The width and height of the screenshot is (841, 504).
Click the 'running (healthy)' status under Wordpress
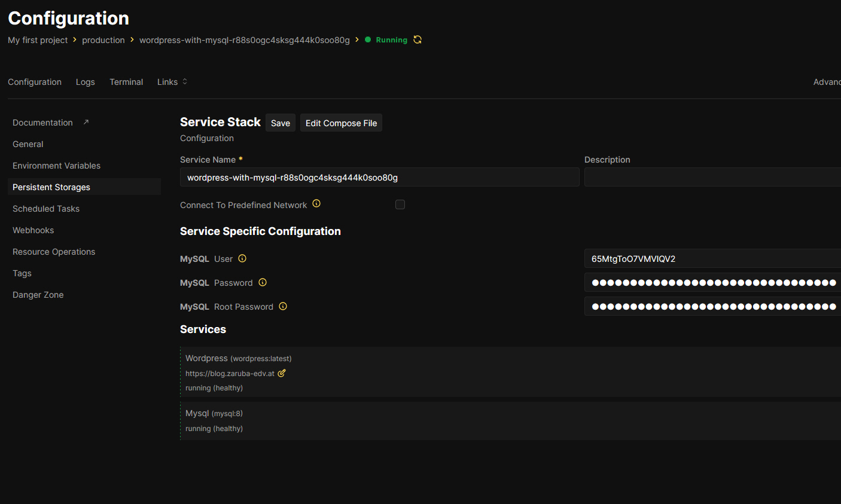[x=214, y=388]
